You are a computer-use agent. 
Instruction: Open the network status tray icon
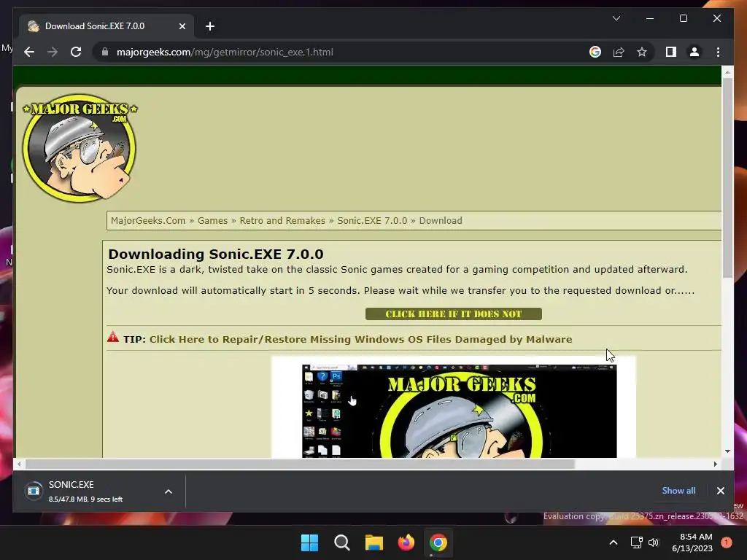[636, 542]
